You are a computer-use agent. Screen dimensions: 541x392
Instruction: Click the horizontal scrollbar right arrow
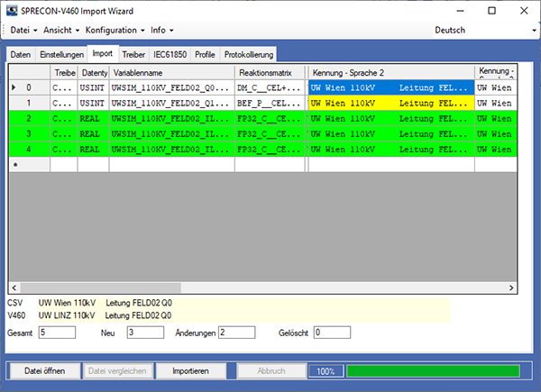511,287
